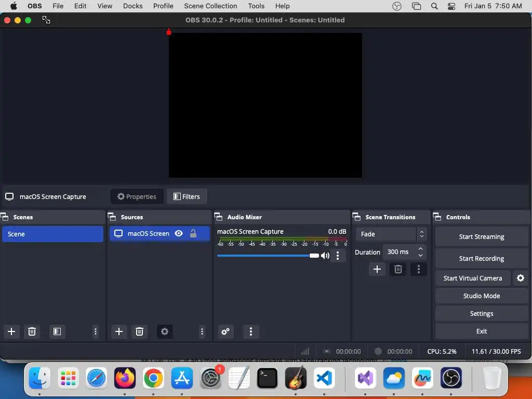
Task: Undock the Controls panel
Action: 437,217
